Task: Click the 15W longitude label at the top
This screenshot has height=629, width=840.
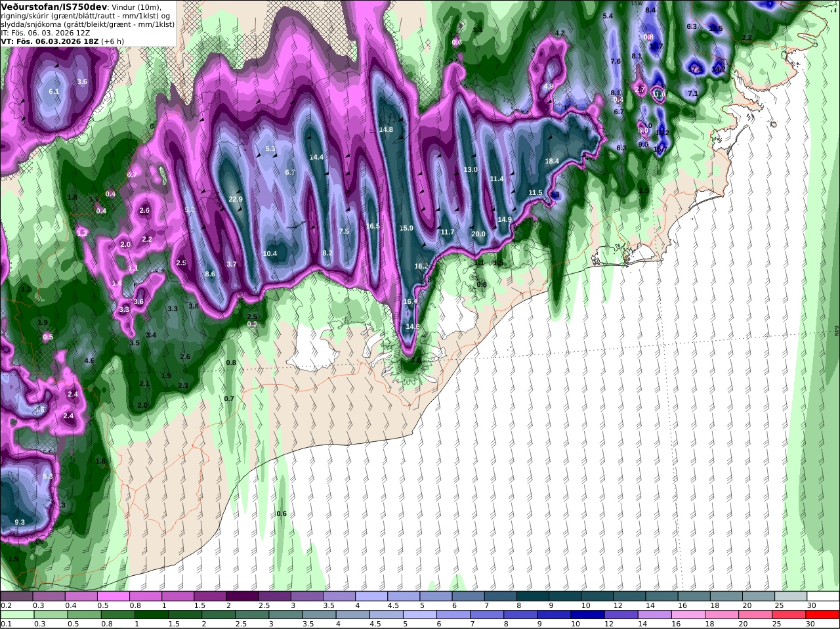Action: click(x=635, y=3)
